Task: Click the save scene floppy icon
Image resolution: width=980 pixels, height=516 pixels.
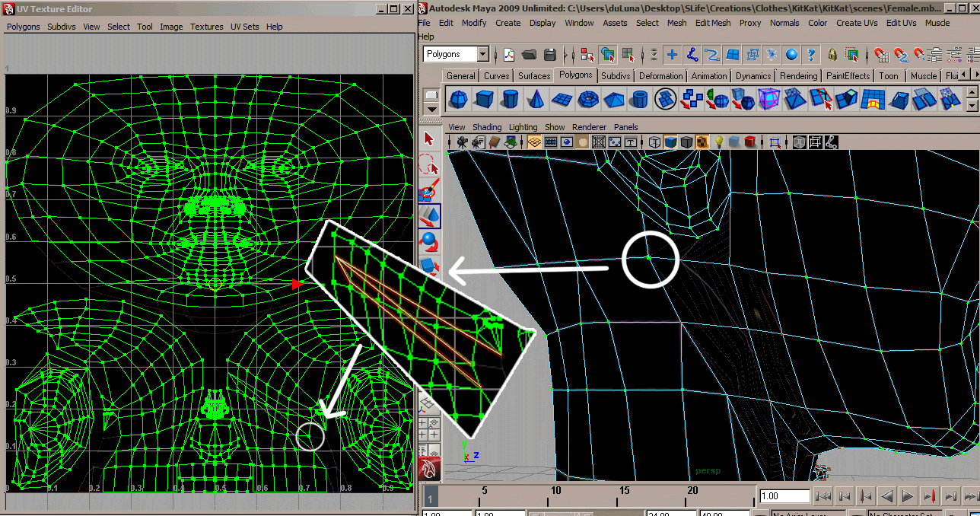Action: tap(549, 55)
